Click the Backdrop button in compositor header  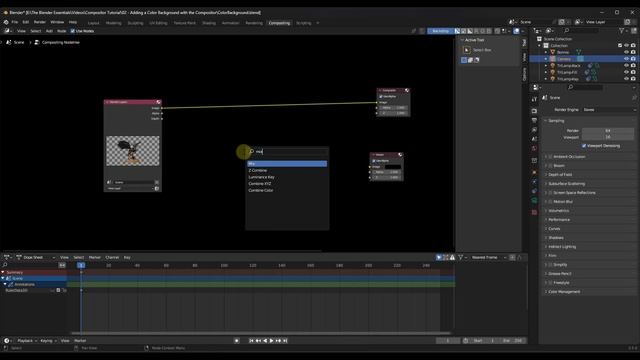(x=440, y=31)
